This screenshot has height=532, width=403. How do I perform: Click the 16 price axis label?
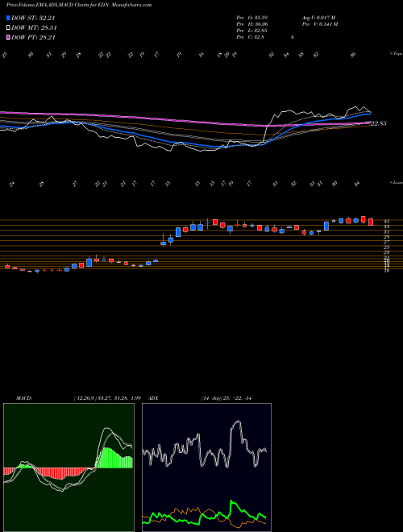(x=386, y=270)
